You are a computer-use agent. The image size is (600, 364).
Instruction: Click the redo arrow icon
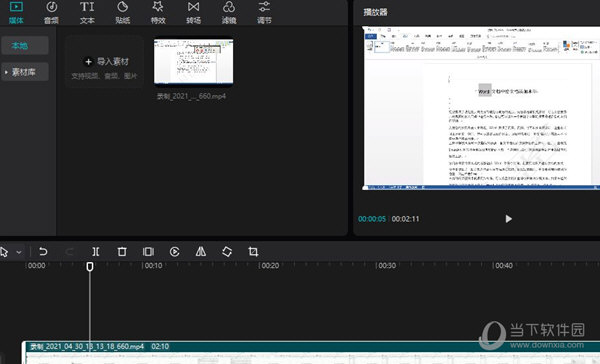pyautogui.click(x=69, y=251)
